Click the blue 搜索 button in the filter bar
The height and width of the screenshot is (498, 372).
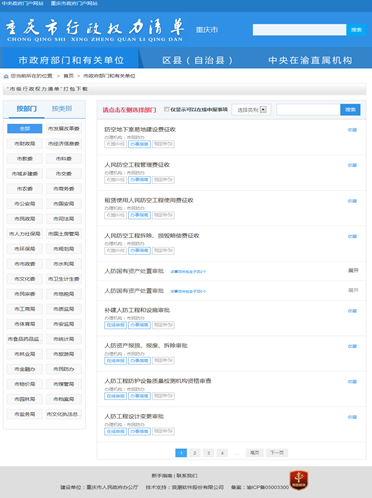click(x=350, y=110)
